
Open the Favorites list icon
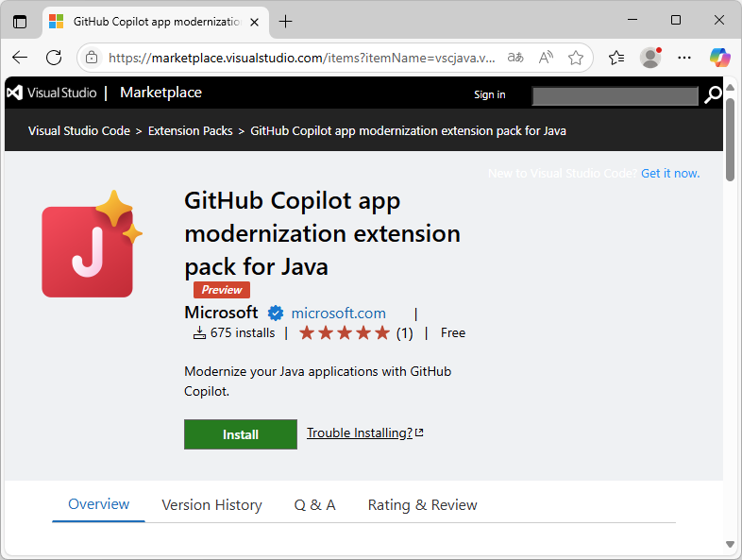(616, 58)
